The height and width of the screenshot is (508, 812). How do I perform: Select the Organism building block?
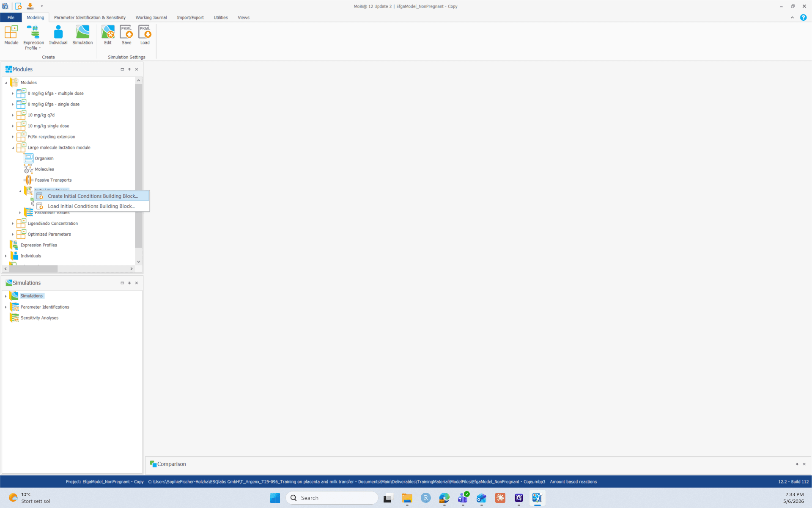pyautogui.click(x=44, y=158)
